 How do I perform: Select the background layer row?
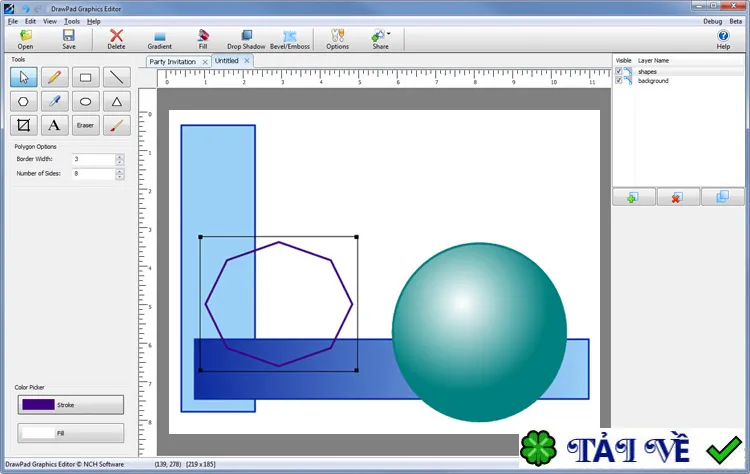678,81
